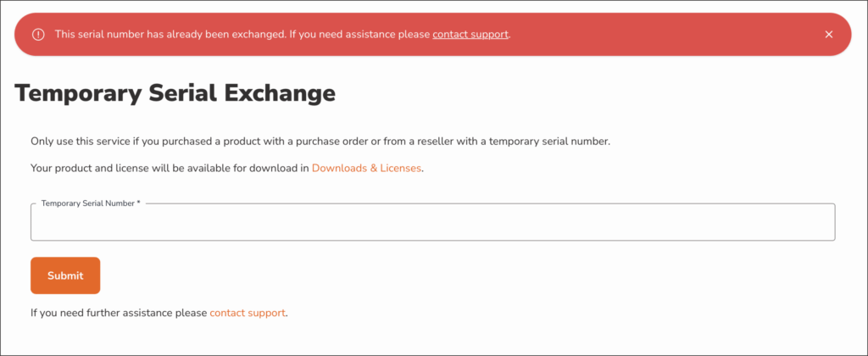Click the word "Exchange" in the page title
Screen dimensions: 868x356
(x=279, y=93)
